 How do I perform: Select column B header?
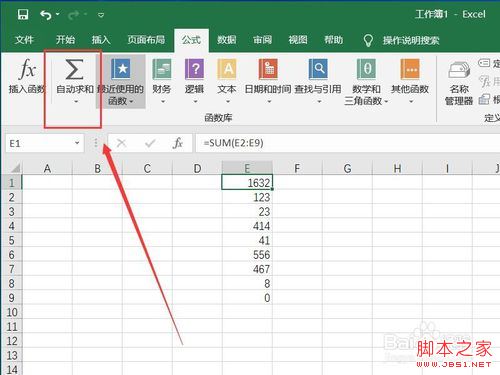(x=97, y=168)
